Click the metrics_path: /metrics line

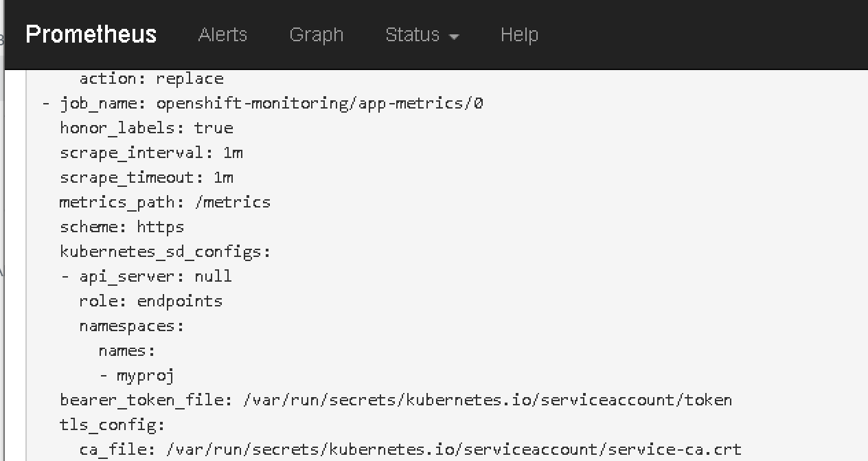coord(165,202)
